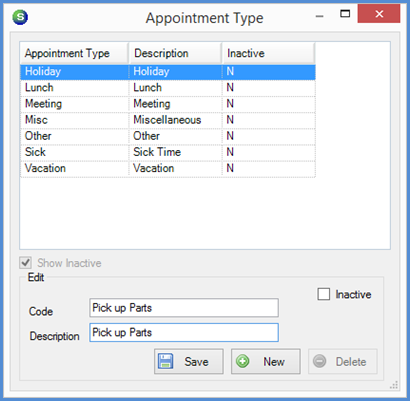The width and height of the screenshot is (410, 401).
Task: Select the Lunch appointment type row
Action: point(168,88)
